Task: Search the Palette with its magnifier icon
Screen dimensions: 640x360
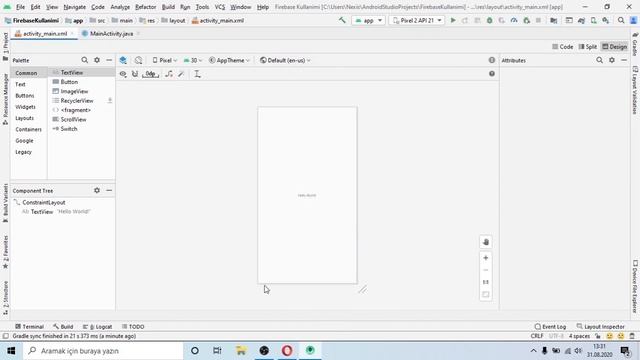Action: click(x=84, y=60)
